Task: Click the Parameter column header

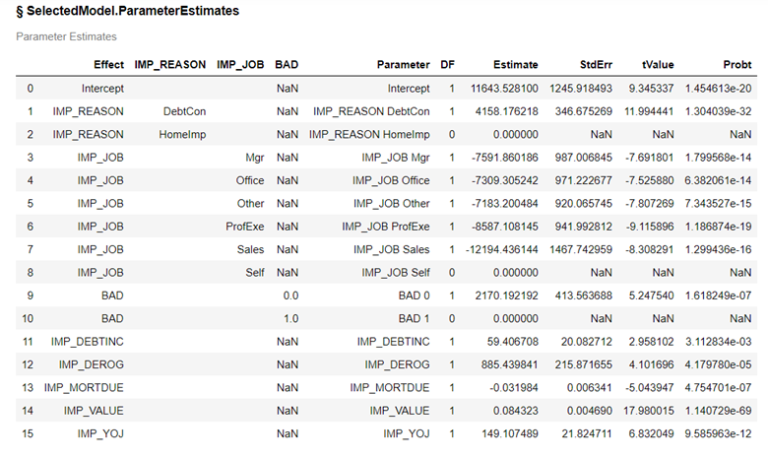Action: pyautogui.click(x=404, y=65)
